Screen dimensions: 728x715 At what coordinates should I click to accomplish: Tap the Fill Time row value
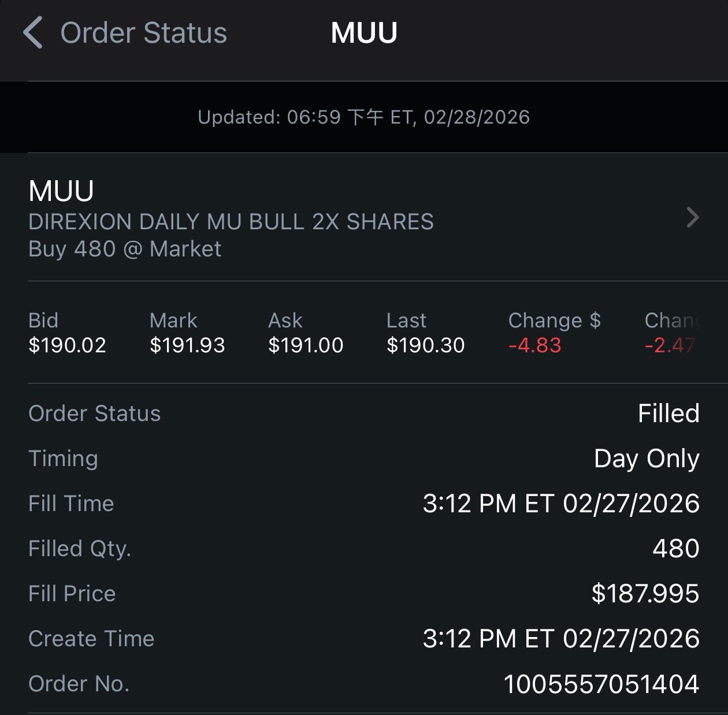(x=561, y=504)
